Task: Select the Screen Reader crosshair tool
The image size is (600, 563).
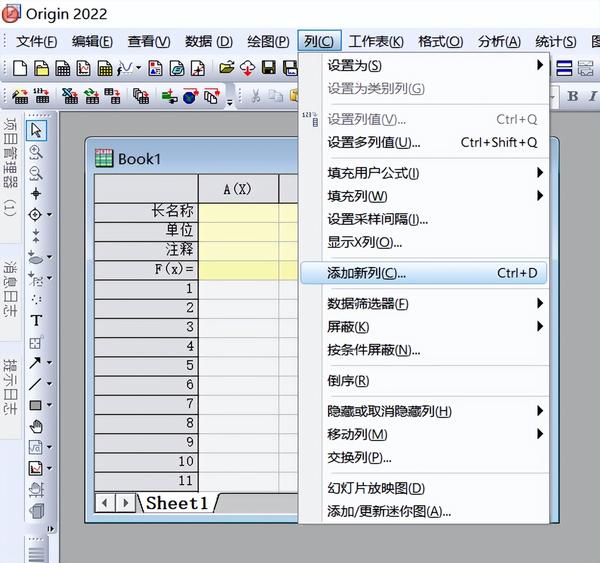Action: point(36,194)
